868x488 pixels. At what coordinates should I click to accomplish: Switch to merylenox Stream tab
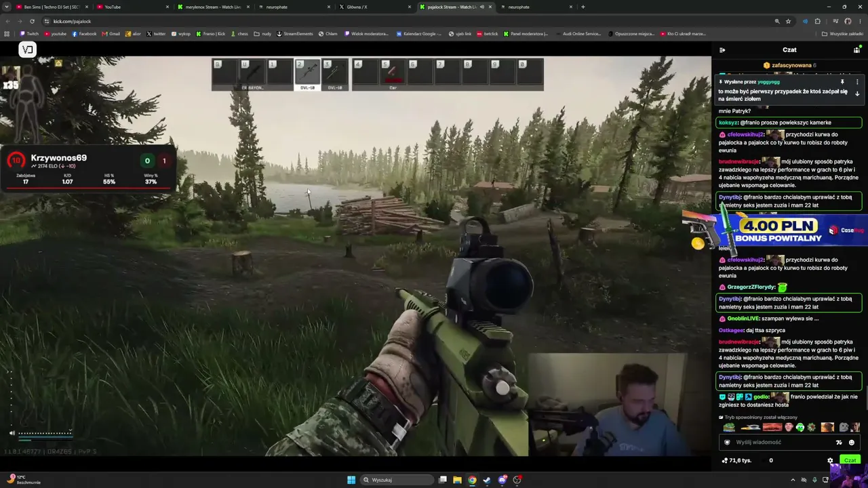click(x=213, y=7)
